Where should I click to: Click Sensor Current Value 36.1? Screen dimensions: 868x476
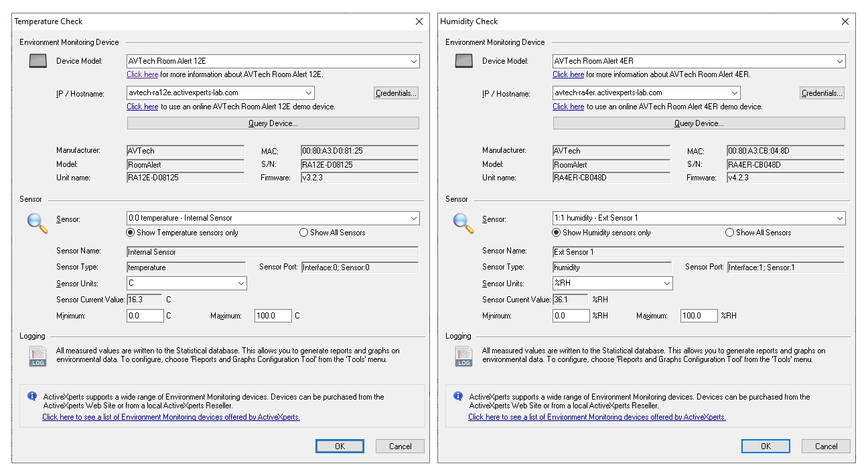pos(570,300)
